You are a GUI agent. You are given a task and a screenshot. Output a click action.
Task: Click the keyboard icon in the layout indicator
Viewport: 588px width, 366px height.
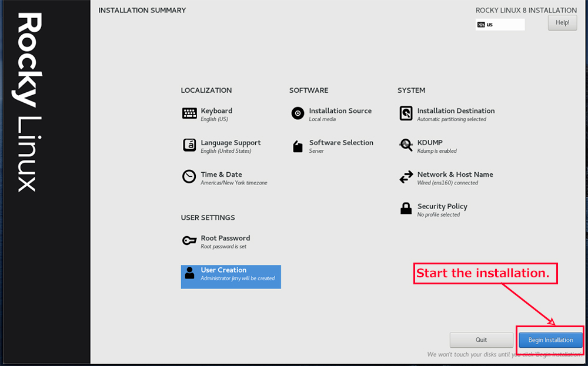point(481,25)
